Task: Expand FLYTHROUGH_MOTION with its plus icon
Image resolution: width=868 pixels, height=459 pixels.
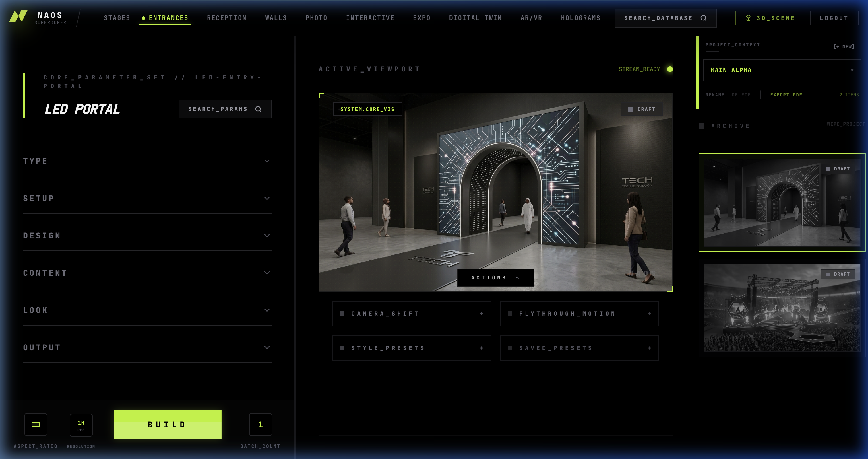Action: 649,313
